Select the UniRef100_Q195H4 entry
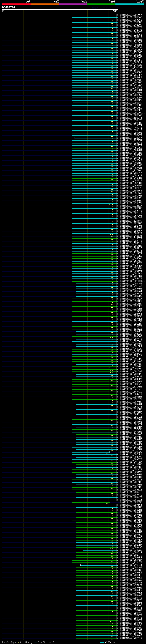This screenshot has height=644, width=146. click(x=131, y=309)
